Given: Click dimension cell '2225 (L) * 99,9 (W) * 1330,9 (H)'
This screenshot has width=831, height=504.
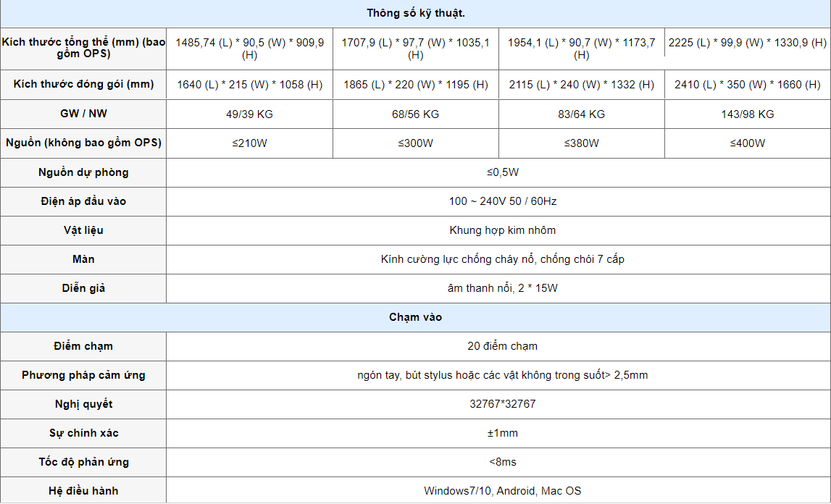Looking at the screenshot, I should pyautogui.click(x=747, y=43).
